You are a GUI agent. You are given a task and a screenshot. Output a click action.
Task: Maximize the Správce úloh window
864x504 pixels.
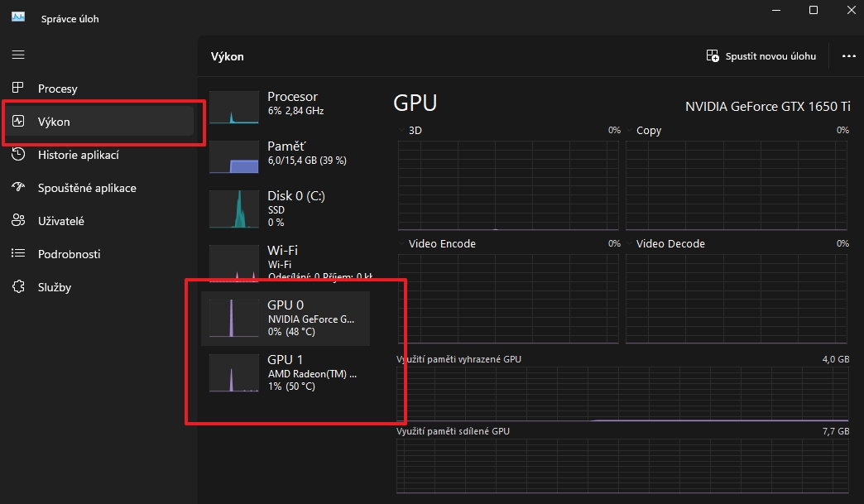[814, 11]
